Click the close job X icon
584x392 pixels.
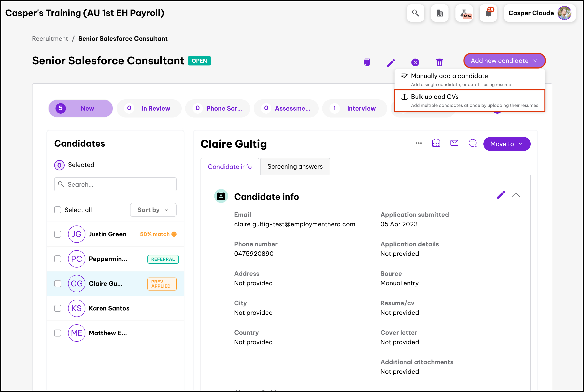tap(415, 62)
